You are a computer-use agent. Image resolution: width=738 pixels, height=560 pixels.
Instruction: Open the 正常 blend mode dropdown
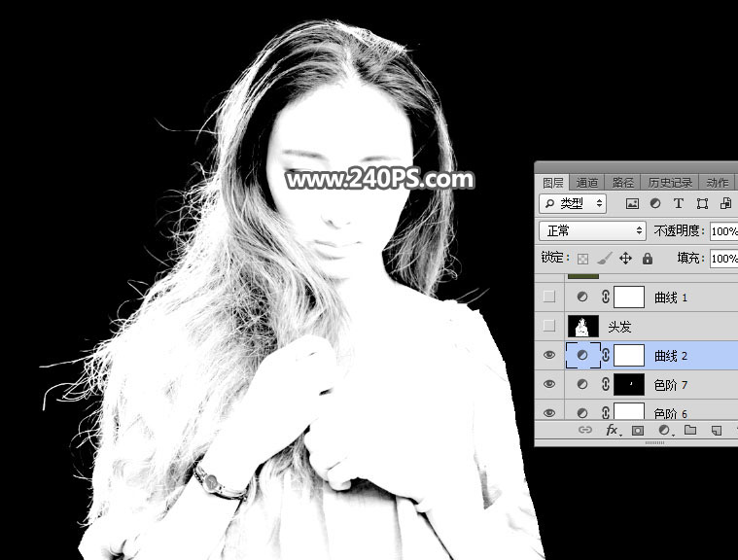click(x=592, y=230)
